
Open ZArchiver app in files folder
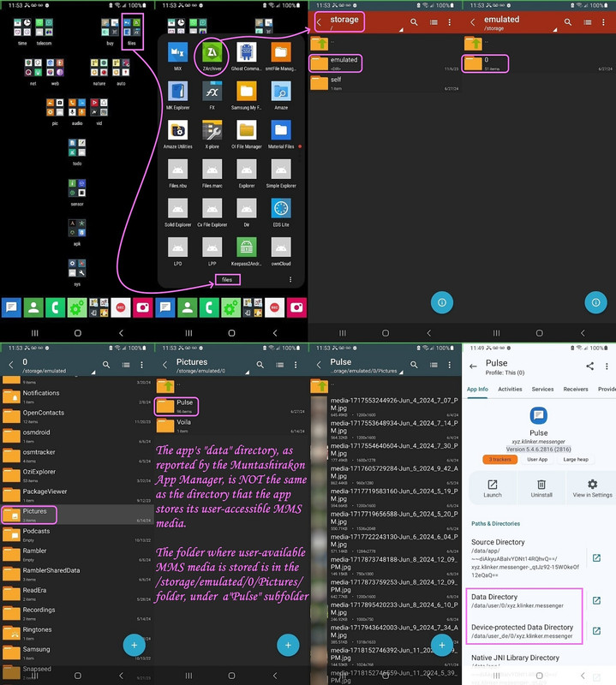tap(212, 53)
